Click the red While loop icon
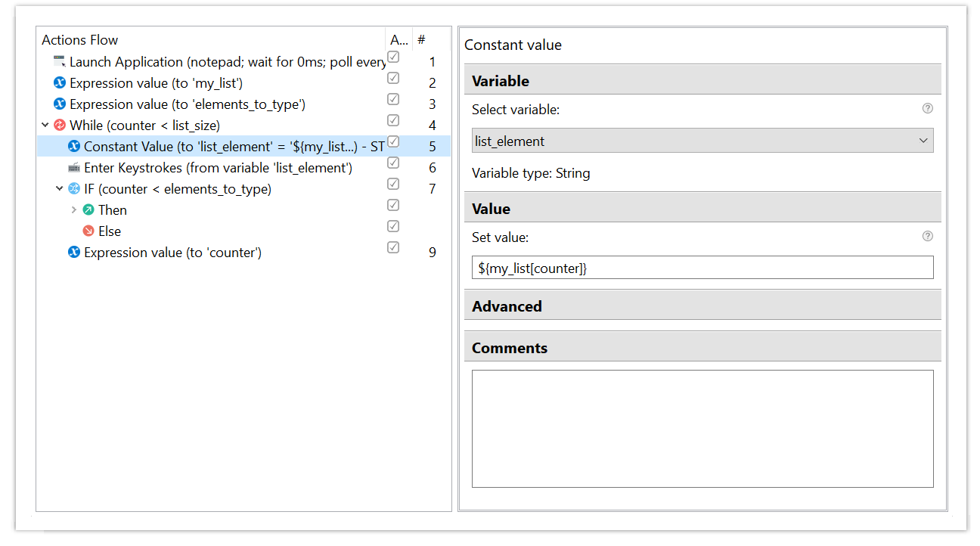Image resolution: width=980 pixels, height=546 pixels. (x=60, y=125)
